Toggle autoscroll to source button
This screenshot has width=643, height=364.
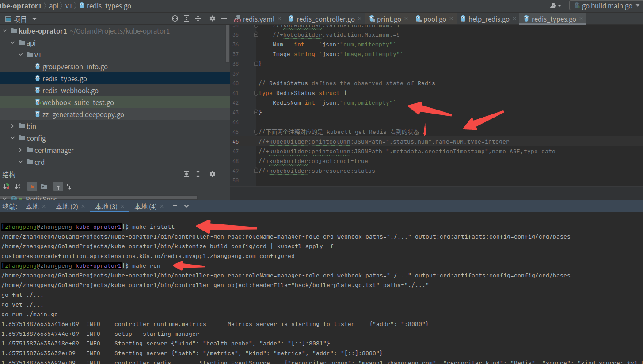[x=58, y=186]
